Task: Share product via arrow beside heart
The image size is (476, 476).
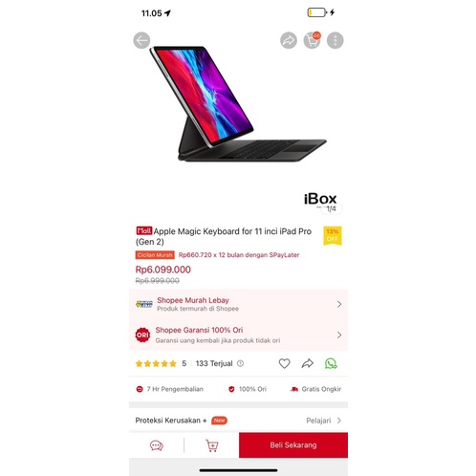Action: pos(308,363)
